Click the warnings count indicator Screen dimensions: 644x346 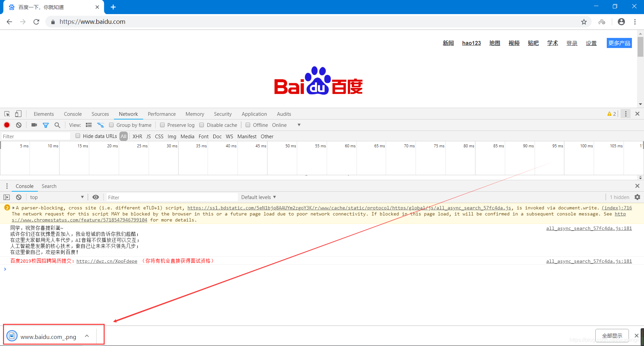click(611, 114)
